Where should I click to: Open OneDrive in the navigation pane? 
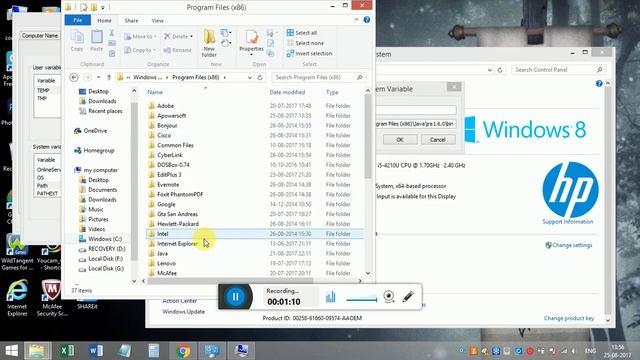click(x=91, y=131)
